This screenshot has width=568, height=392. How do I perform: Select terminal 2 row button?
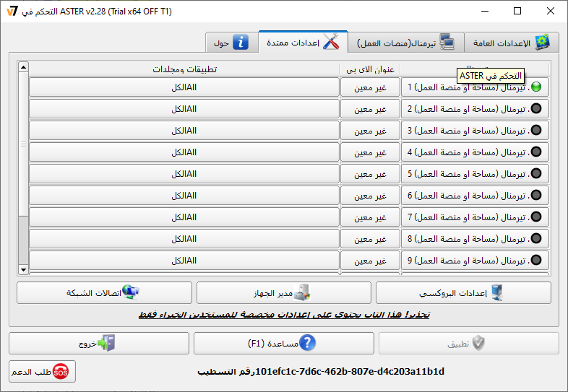click(475, 108)
